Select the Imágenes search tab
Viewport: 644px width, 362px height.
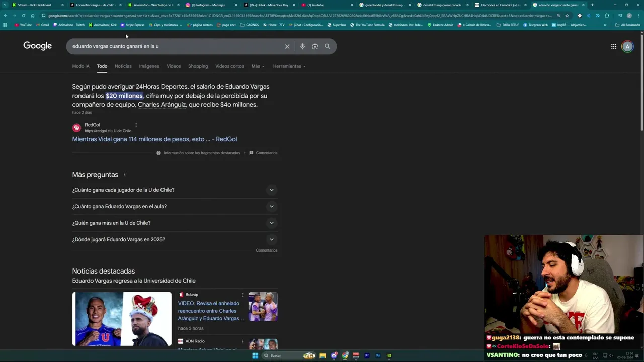click(149, 66)
